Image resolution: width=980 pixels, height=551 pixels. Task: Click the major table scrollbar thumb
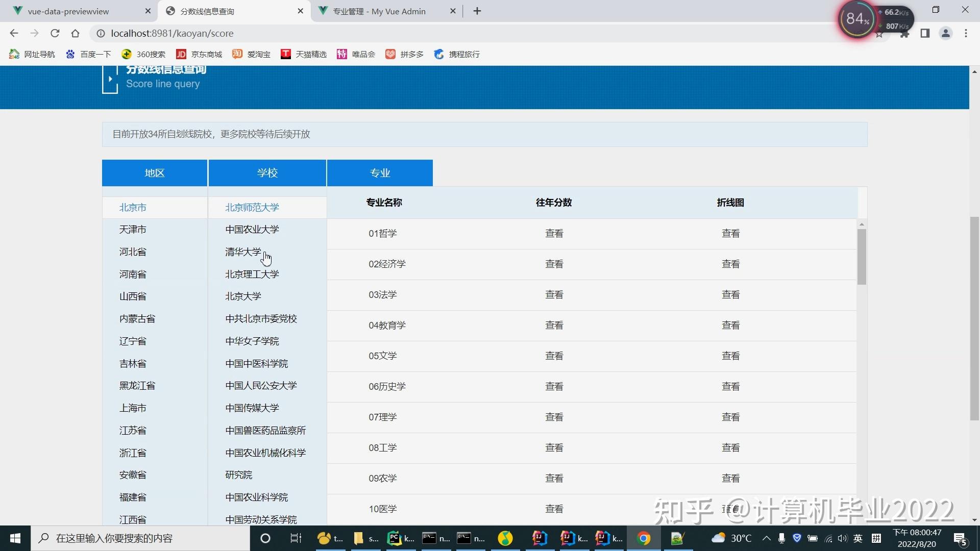tap(862, 257)
